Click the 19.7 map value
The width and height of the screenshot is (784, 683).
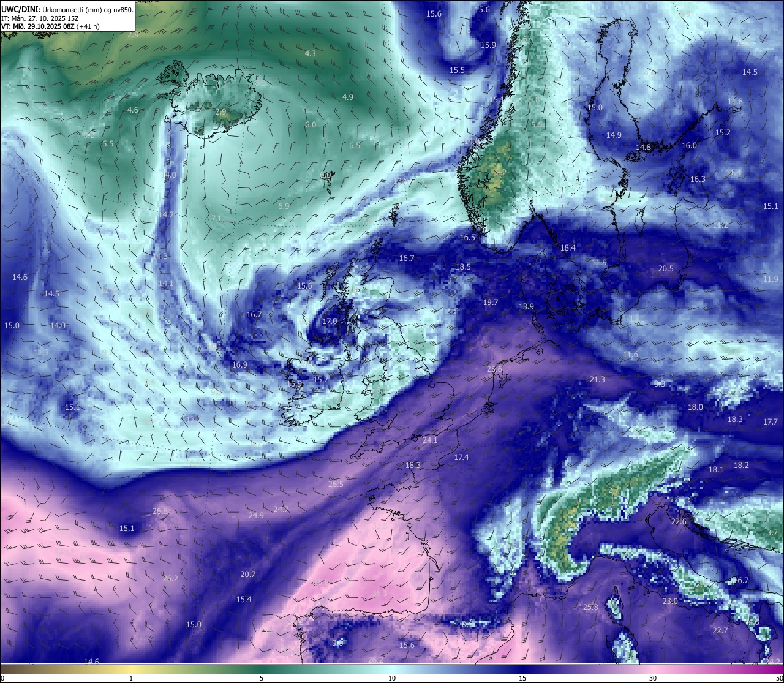[490, 302]
